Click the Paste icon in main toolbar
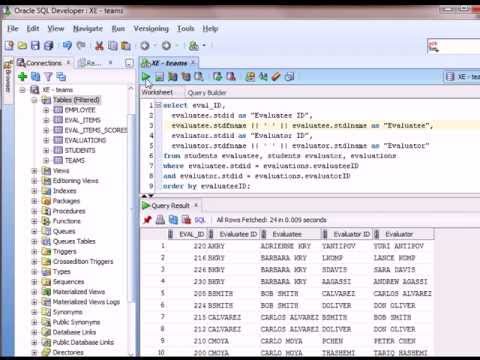The width and height of the screenshot is (480, 360). tap(126, 45)
